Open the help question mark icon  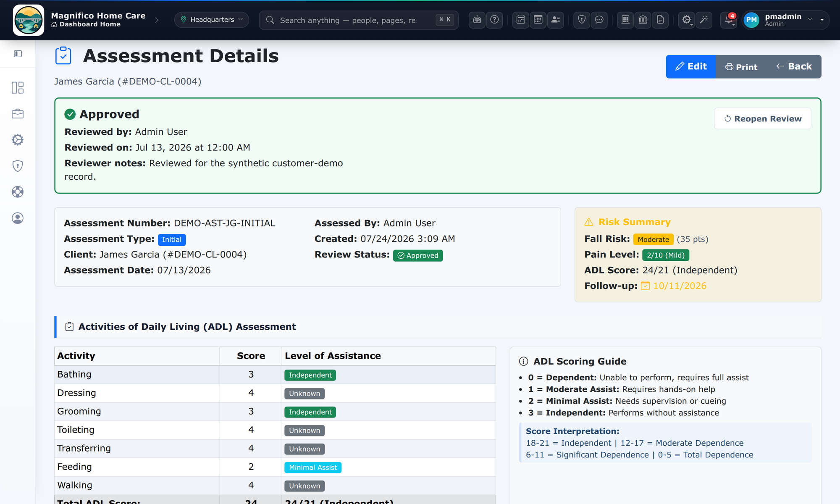[494, 20]
